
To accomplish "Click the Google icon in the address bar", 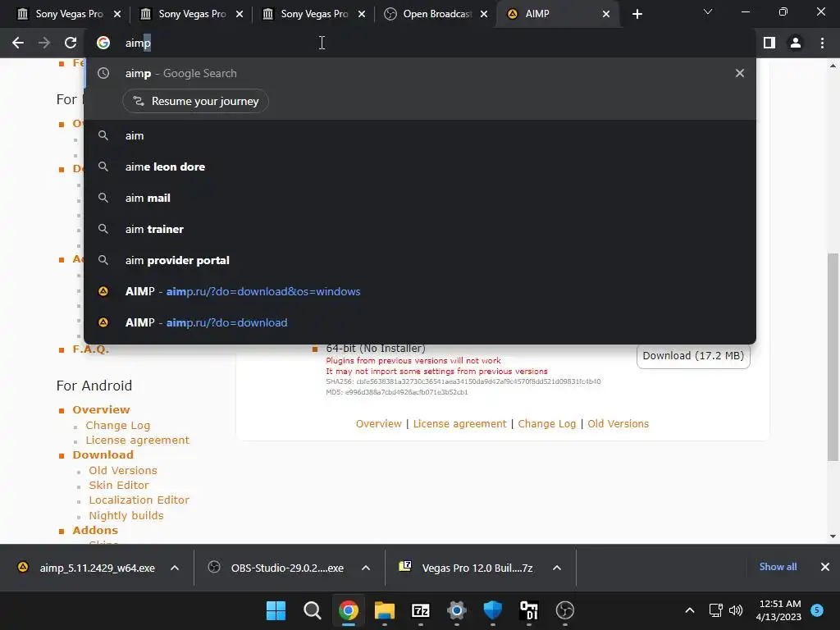I will [103, 43].
